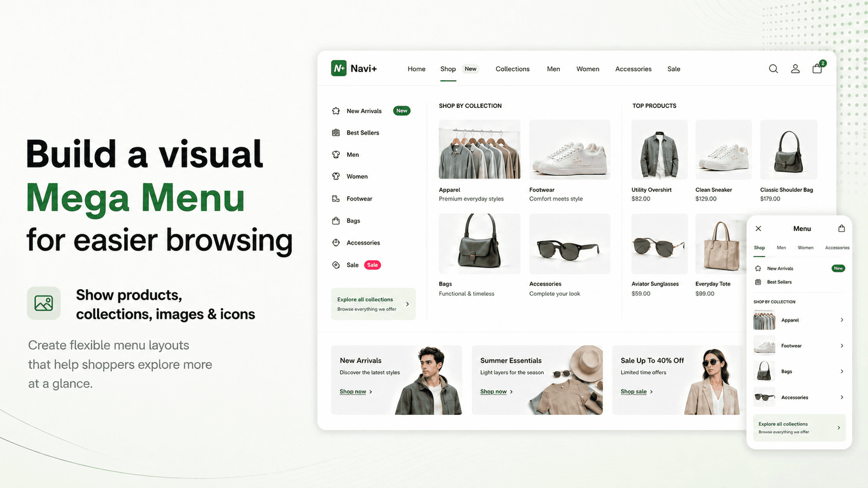Switch to Men tab in mobile menu
868x488 pixels.
[x=781, y=248]
